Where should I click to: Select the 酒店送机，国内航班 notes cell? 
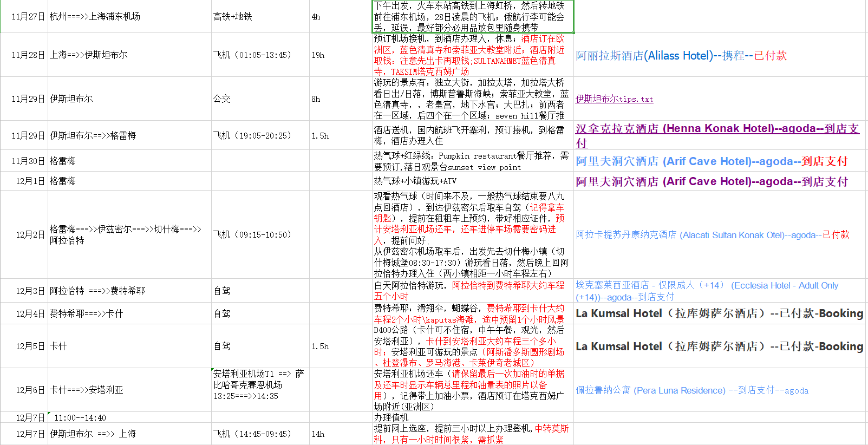(473, 136)
